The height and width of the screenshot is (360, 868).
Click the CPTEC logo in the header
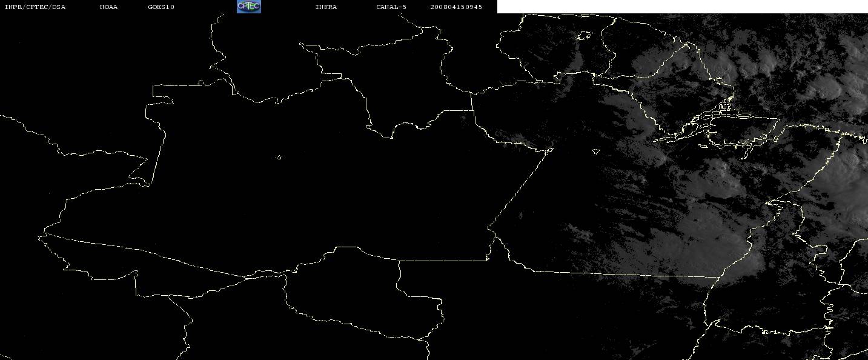pyautogui.click(x=248, y=7)
